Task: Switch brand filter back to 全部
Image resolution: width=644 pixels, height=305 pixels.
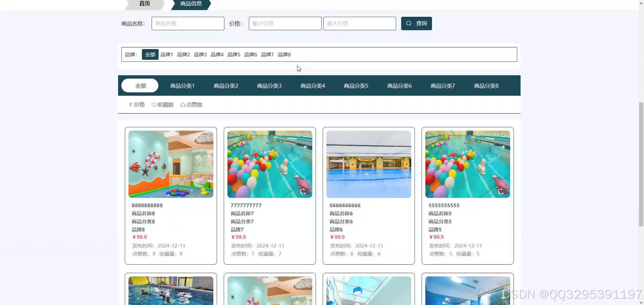Action: pos(150,54)
